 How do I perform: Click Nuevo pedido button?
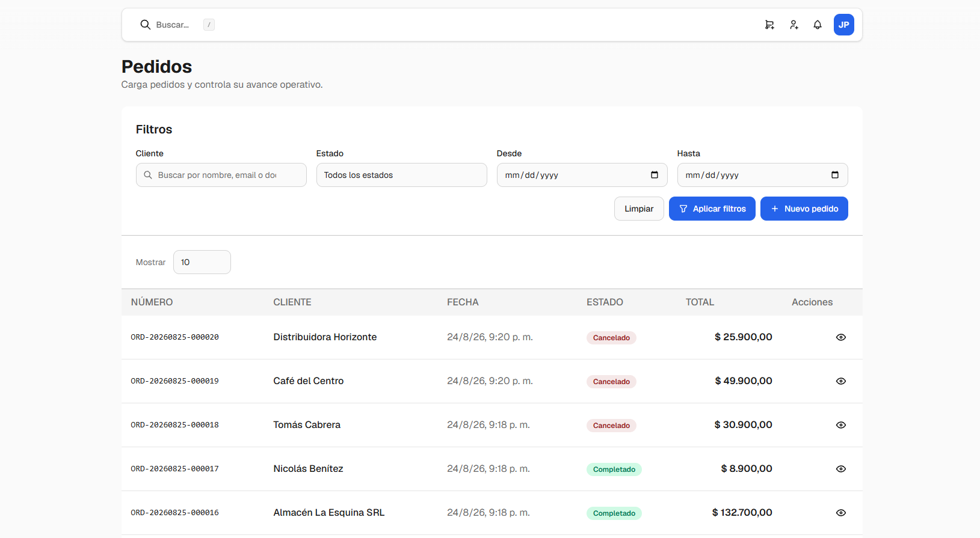804,209
